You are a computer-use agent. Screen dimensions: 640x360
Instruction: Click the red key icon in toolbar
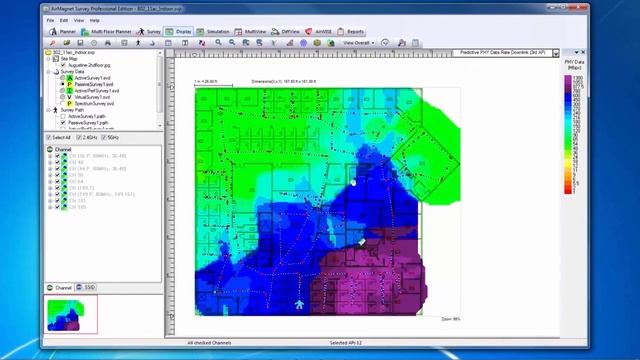52,43
